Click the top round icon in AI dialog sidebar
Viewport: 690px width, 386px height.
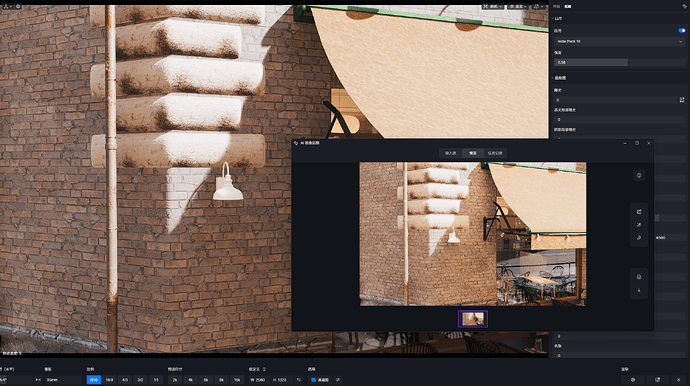pos(639,176)
